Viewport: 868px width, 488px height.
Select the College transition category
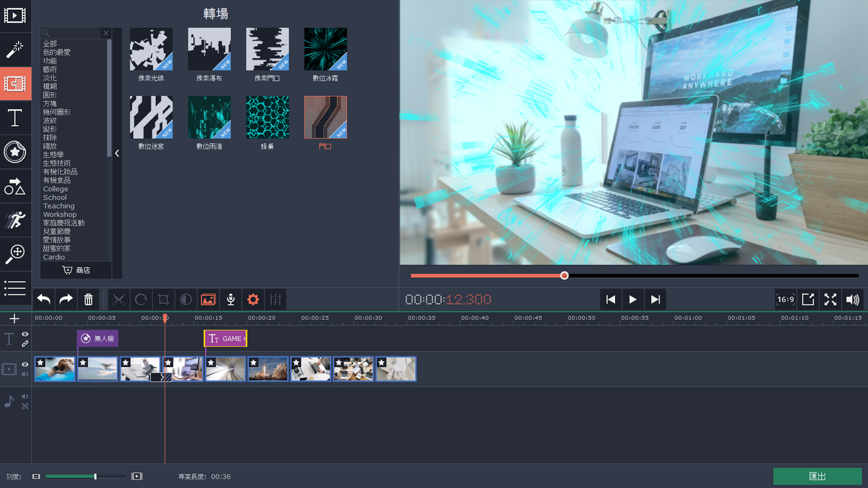pyautogui.click(x=56, y=189)
